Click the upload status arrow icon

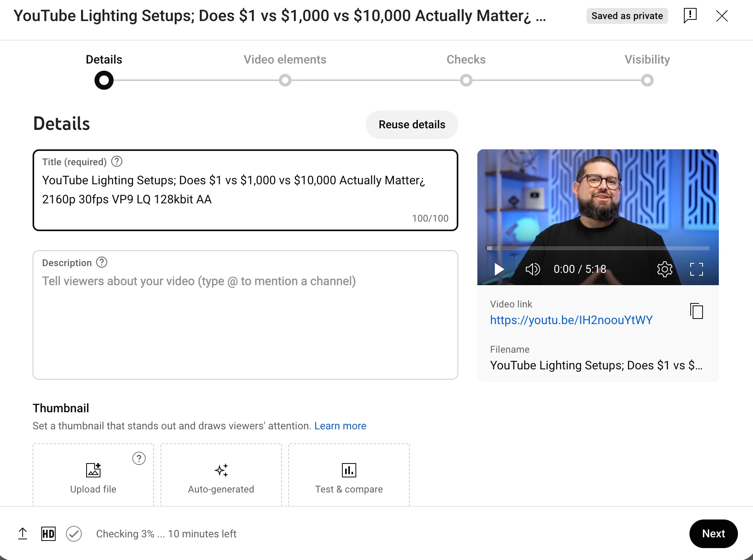coord(23,534)
